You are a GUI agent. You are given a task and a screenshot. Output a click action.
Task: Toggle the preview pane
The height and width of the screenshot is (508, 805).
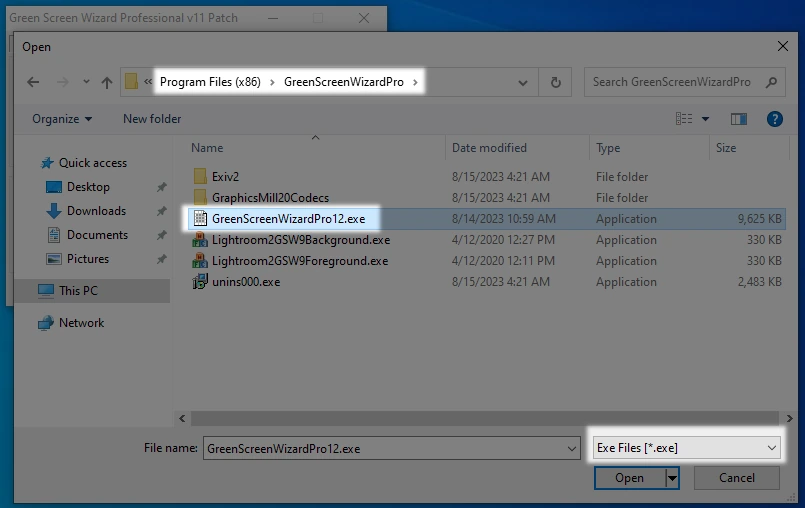(739, 119)
